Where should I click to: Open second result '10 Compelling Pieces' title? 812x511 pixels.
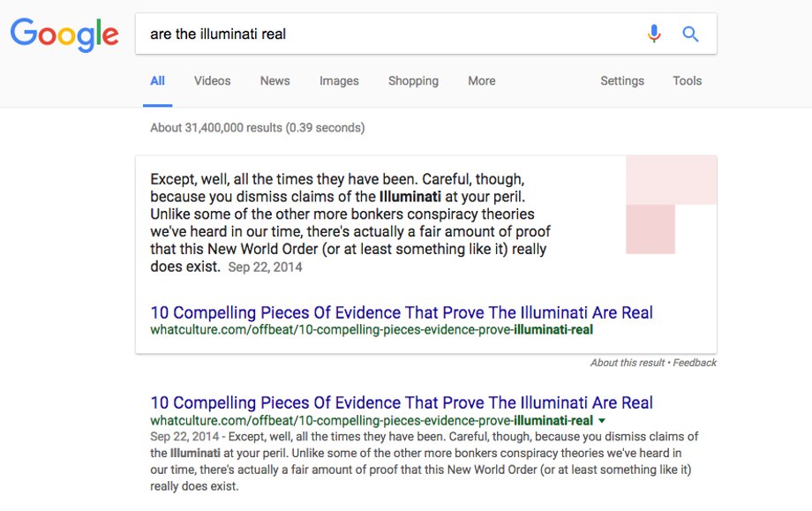tap(402, 402)
